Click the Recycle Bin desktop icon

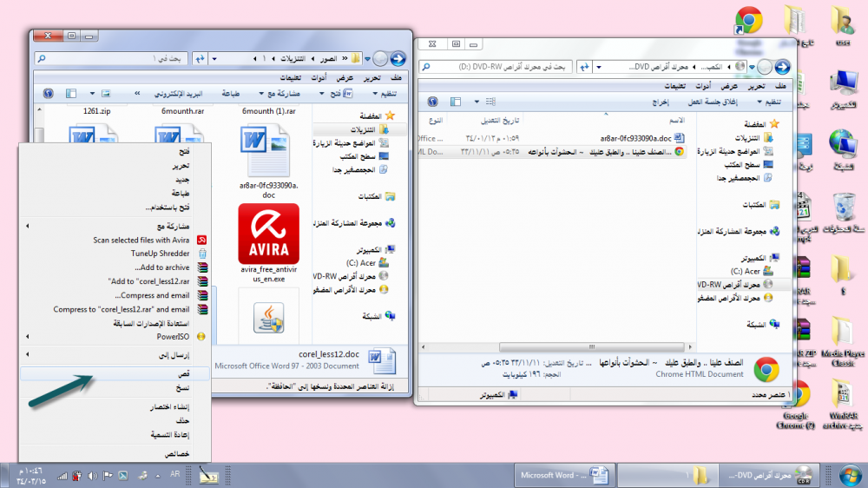(843, 208)
